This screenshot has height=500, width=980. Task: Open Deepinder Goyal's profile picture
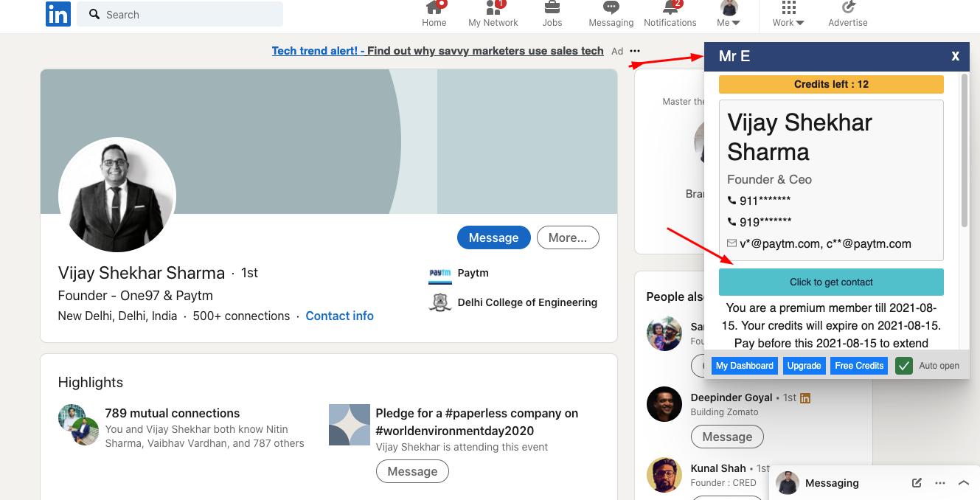[x=664, y=404]
